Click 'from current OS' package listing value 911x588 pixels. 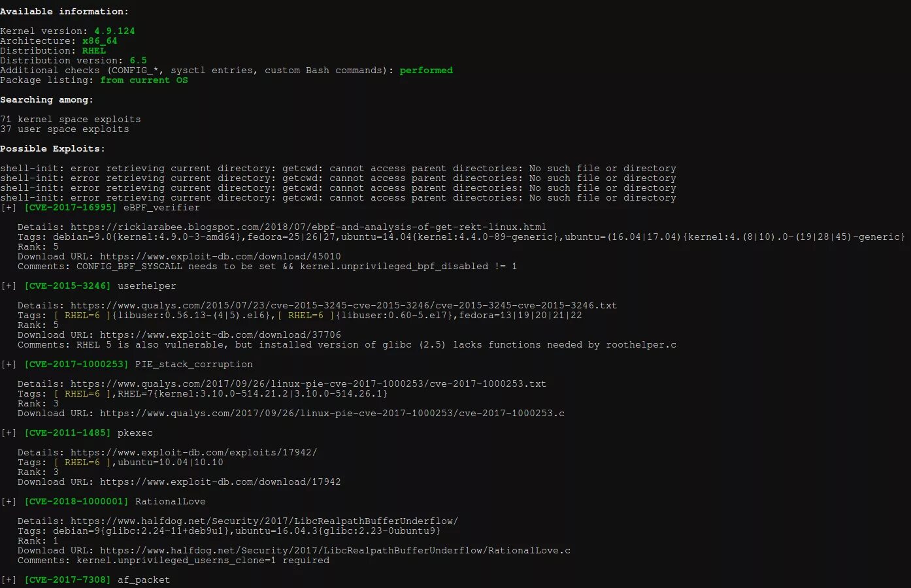click(144, 80)
